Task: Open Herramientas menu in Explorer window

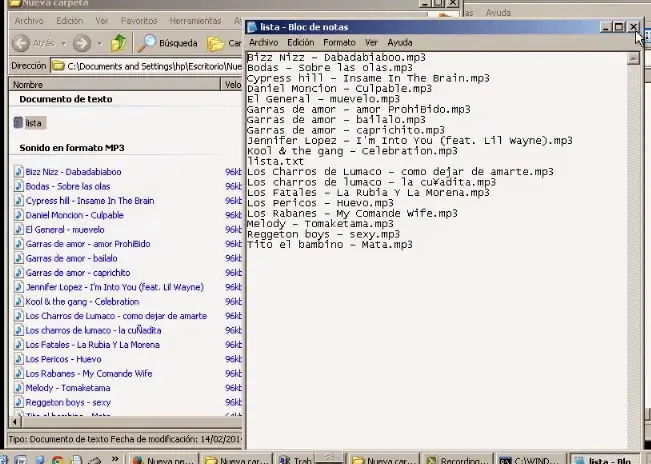Action: tap(195, 20)
